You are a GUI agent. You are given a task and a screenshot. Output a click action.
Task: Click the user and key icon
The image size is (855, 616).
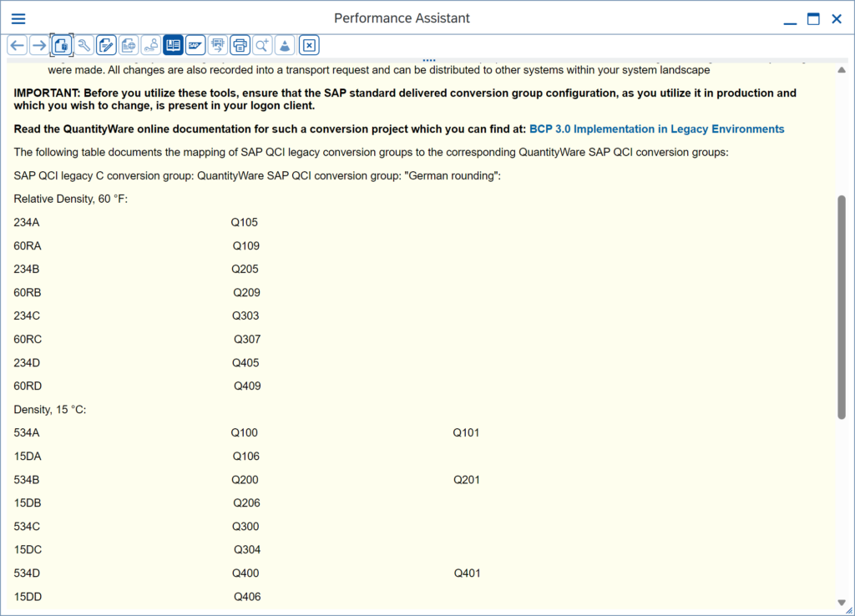(x=151, y=45)
